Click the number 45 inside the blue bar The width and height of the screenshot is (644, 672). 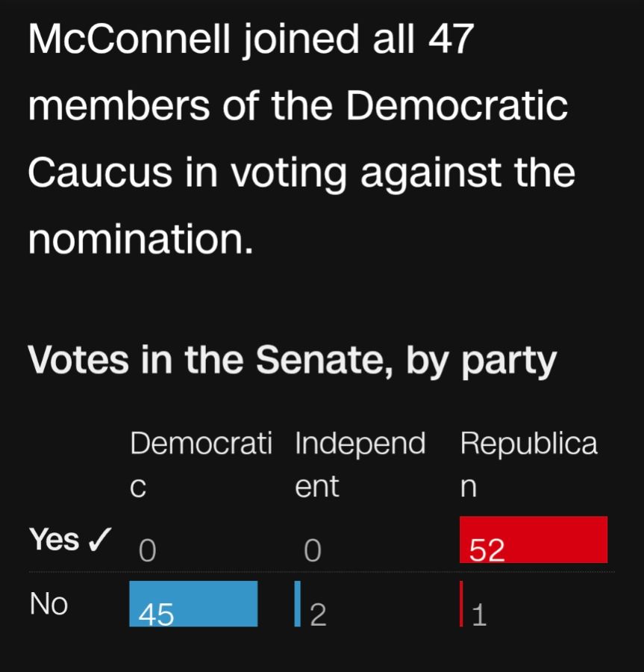[x=156, y=615]
